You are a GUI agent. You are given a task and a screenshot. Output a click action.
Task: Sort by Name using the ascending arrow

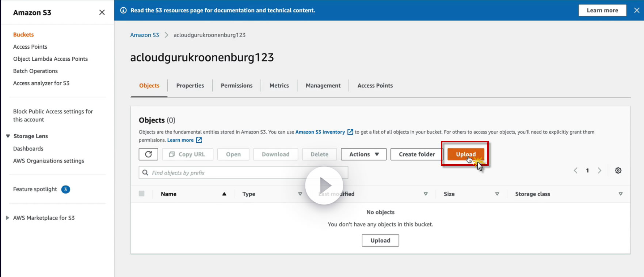point(224,194)
